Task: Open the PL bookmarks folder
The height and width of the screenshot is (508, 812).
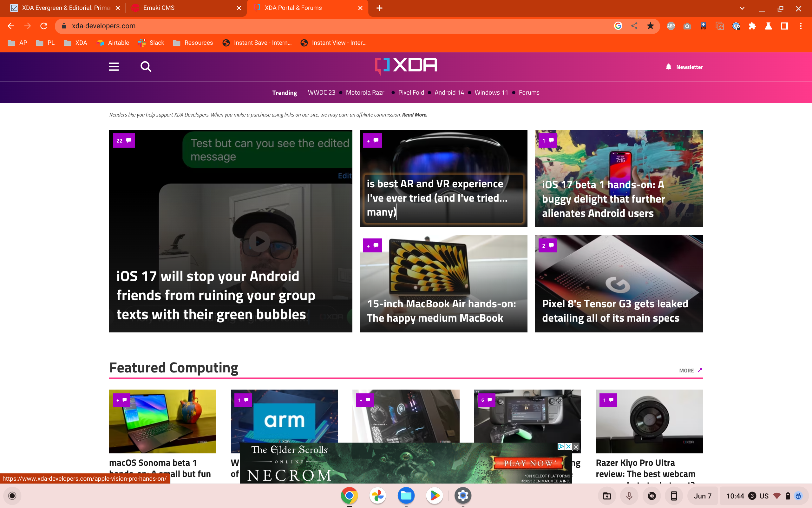Action: (x=45, y=43)
